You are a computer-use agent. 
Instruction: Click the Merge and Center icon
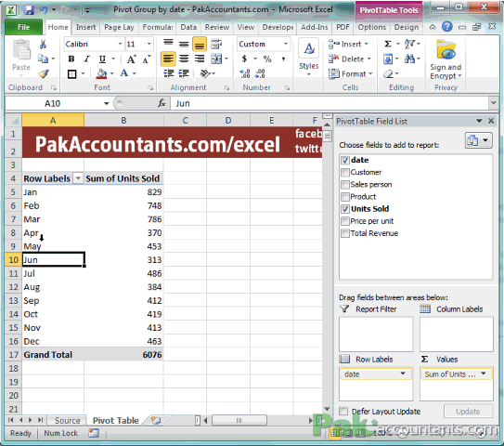pos(216,59)
